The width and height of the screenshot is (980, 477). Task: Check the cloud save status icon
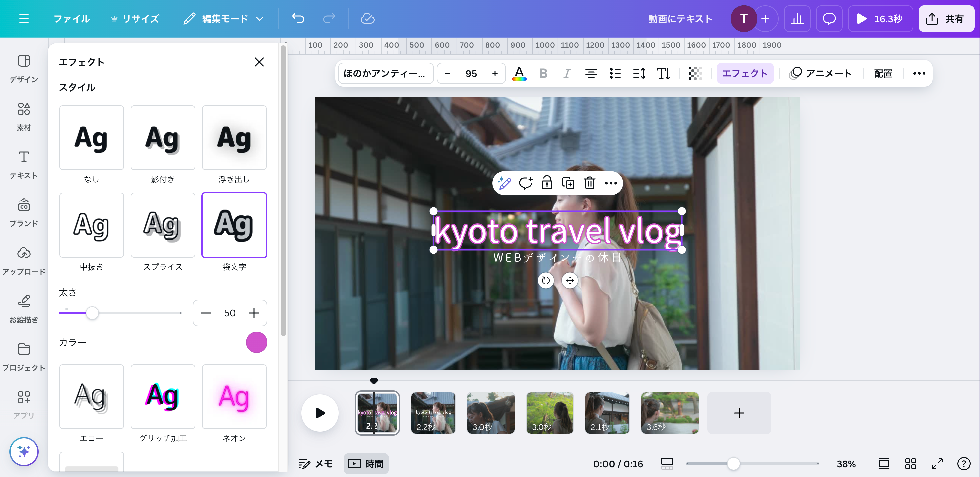(367, 19)
